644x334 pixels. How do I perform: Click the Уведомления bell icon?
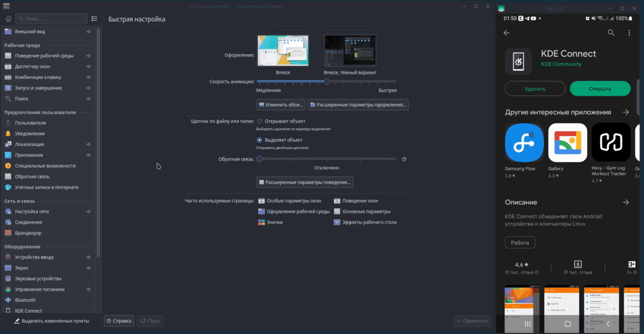click(8, 133)
